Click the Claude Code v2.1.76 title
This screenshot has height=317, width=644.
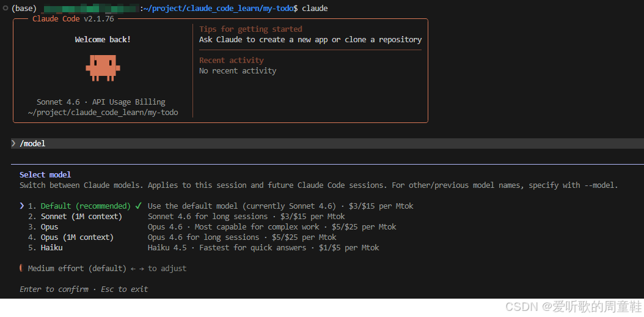tap(73, 19)
